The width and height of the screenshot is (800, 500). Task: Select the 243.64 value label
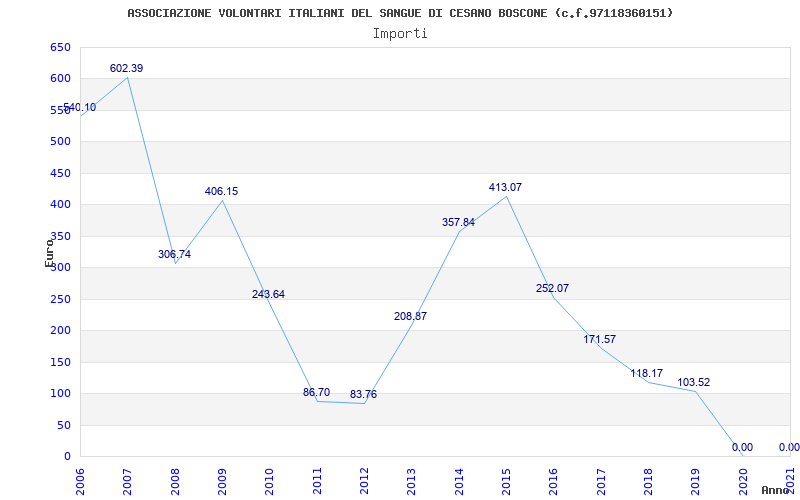coord(268,294)
